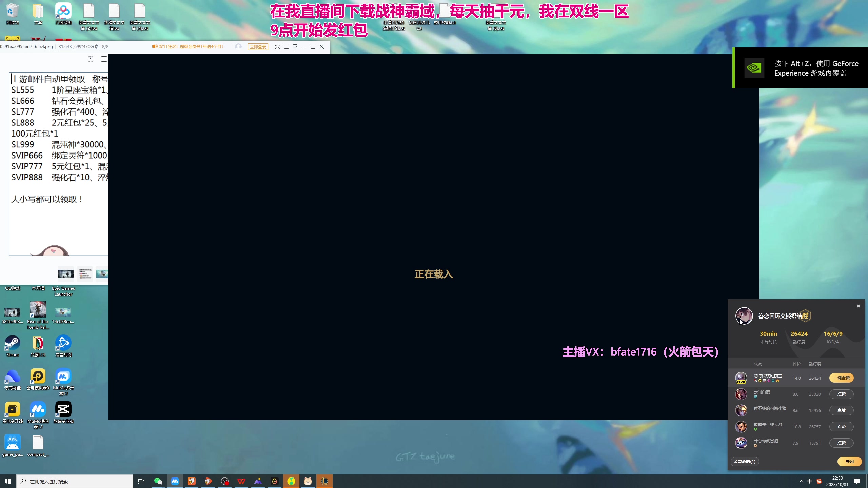Pin the image viewer always on top

coord(295,47)
